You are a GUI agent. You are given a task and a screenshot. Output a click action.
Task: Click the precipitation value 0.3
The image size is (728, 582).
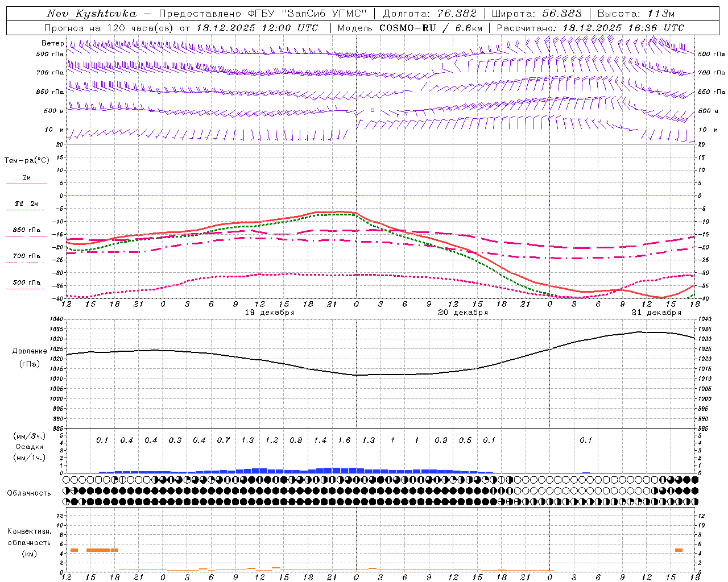[x=175, y=440]
